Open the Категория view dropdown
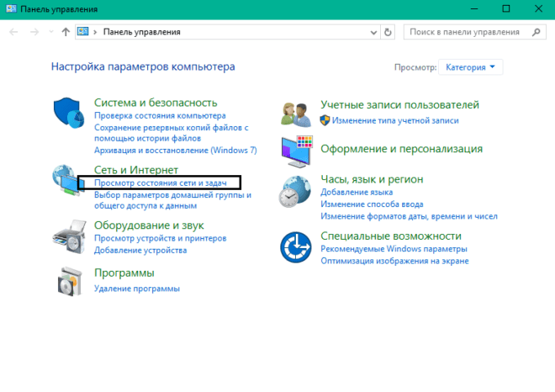This screenshot has width=555, height=392. [470, 67]
